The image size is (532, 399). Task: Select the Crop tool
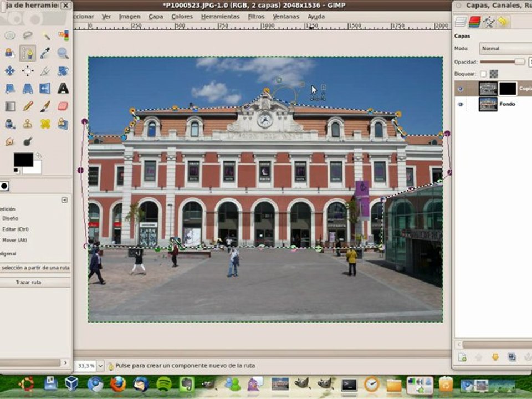pos(45,70)
